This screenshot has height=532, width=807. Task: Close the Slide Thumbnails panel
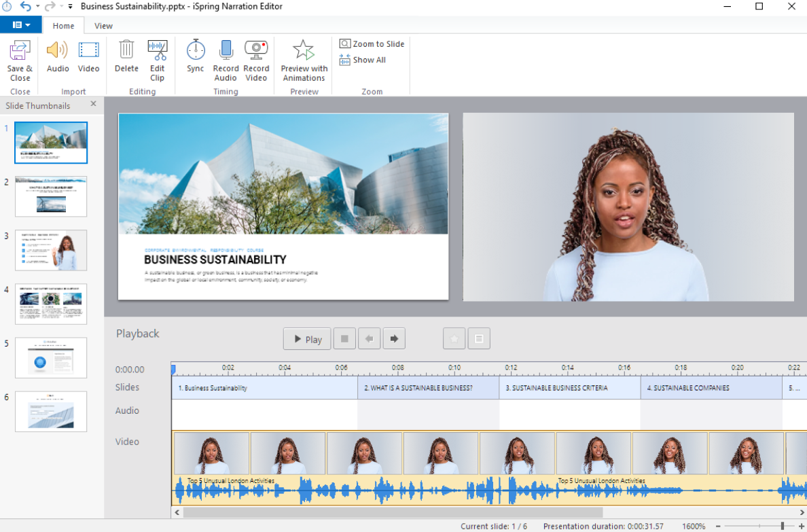(x=93, y=105)
